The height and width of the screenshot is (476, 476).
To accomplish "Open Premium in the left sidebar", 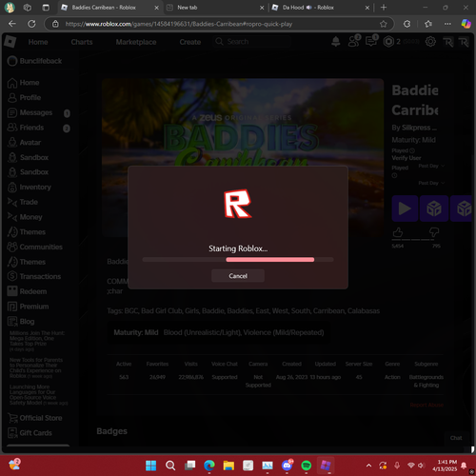I will pyautogui.click(x=28, y=307).
